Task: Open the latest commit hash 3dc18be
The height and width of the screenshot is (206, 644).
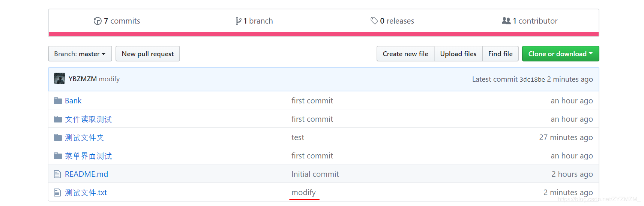Action: pyautogui.click(x=532, y=79)
